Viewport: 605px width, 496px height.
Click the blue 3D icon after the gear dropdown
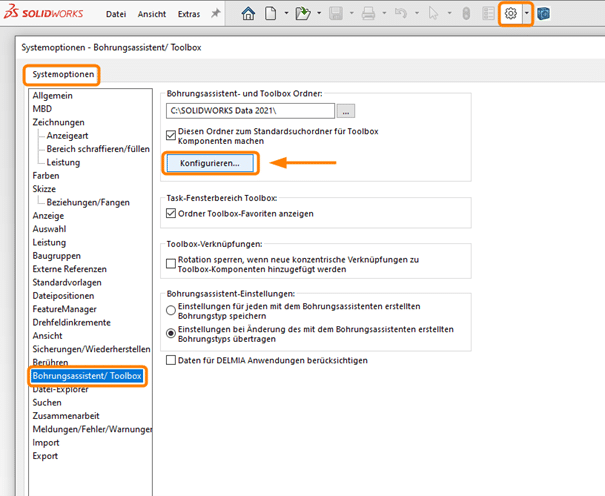point(543,13)
